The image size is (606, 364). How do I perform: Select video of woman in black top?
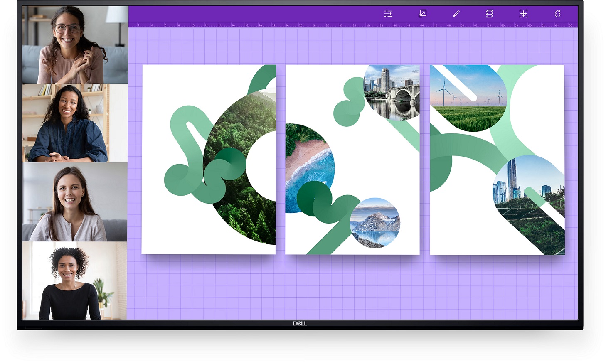[75, 281]
